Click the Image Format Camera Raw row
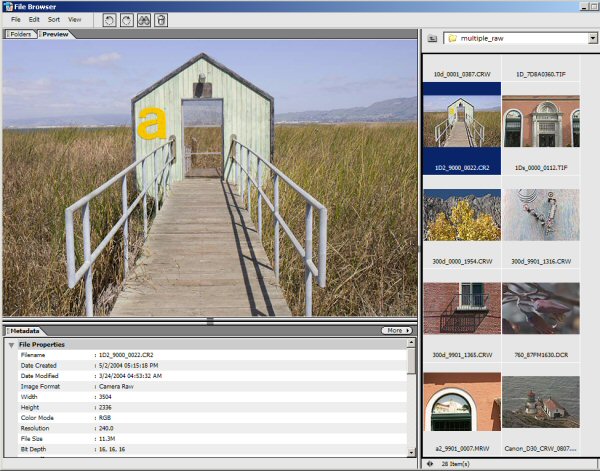The height and width of the screenshot is (471, 600). (212, 386)
